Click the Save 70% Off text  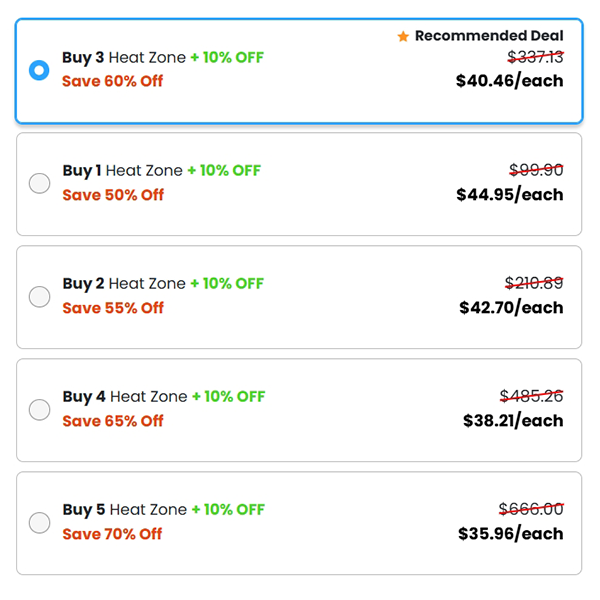(112, 534)
